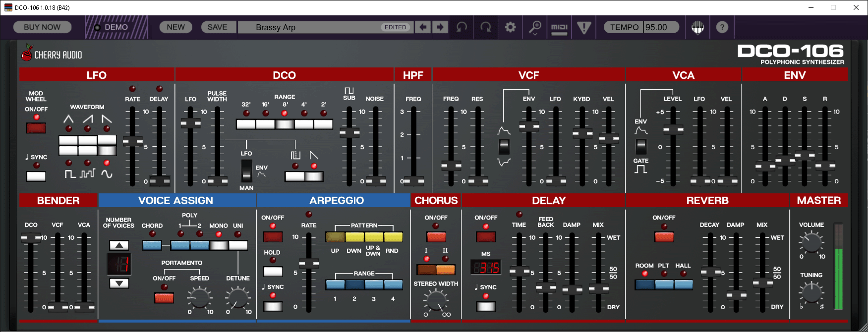868x332 pixels.
Task: Open help question mark icon
Action: click(x=722, y=27)
